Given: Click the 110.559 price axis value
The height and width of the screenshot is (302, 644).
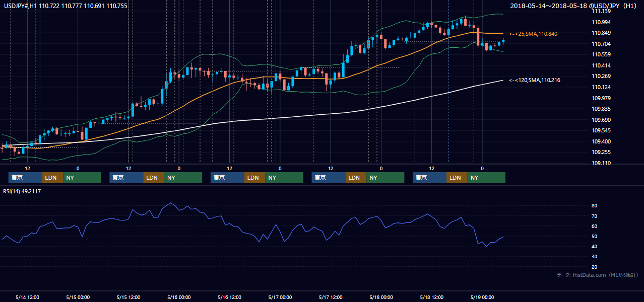Looking at the screenshot, I should (x=601, y=54).
